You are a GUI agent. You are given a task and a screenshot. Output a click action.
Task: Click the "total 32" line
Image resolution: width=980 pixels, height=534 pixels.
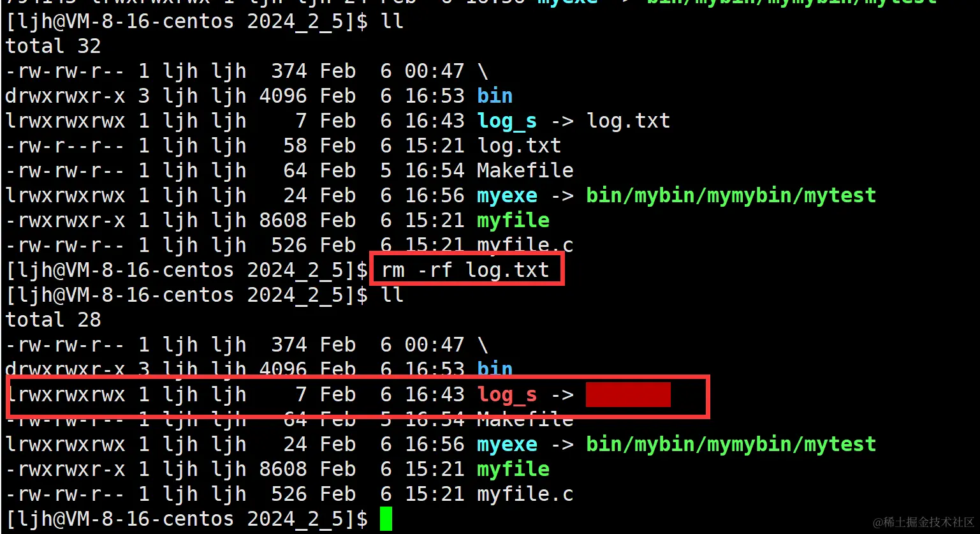coord(53,46)
